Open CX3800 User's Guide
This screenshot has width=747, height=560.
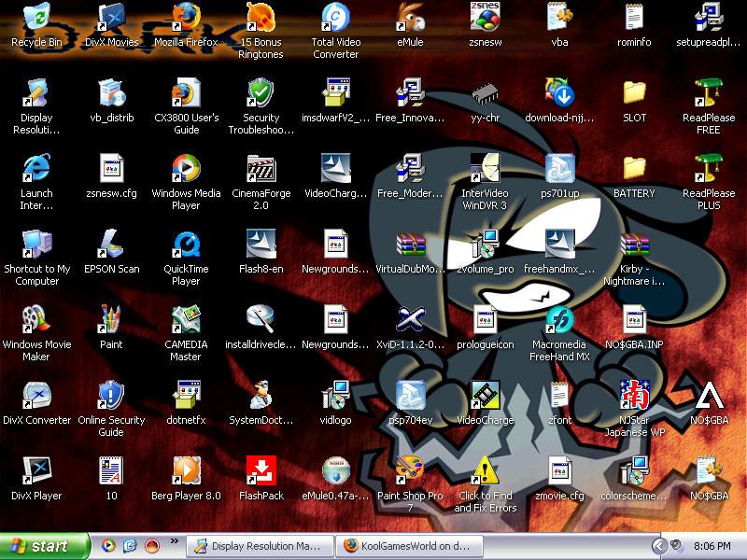(186, 92)
